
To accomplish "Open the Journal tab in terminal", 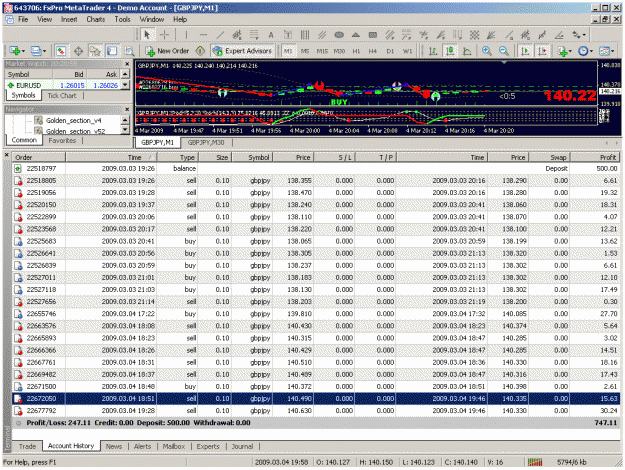I will point(242,446).
